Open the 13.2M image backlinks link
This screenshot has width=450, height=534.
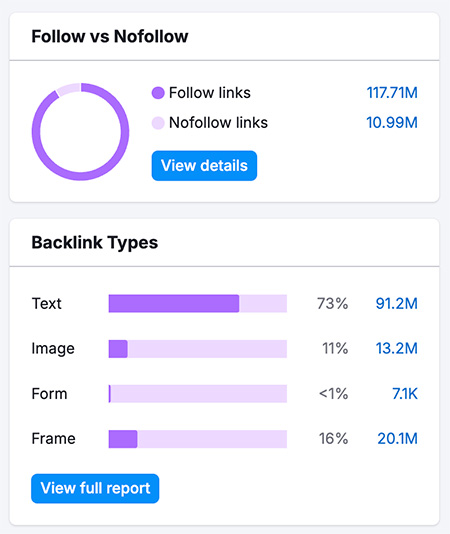coord(397,348)
